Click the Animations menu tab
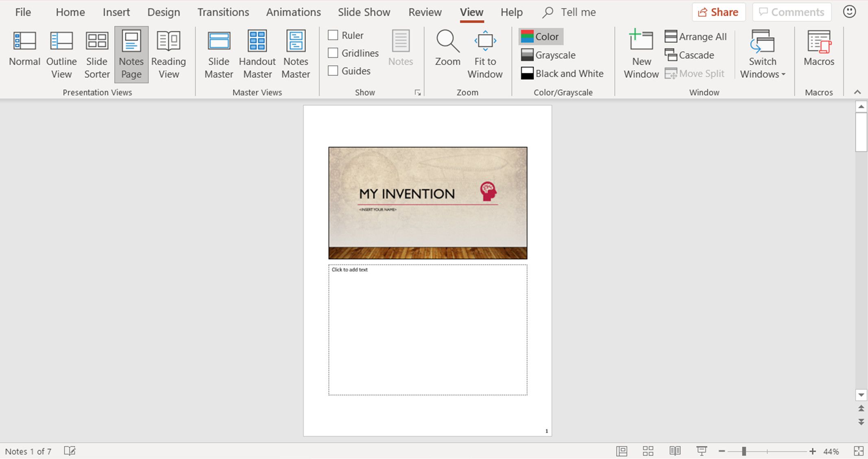Screen dimensions: 868x459 [x=293, y=12]
